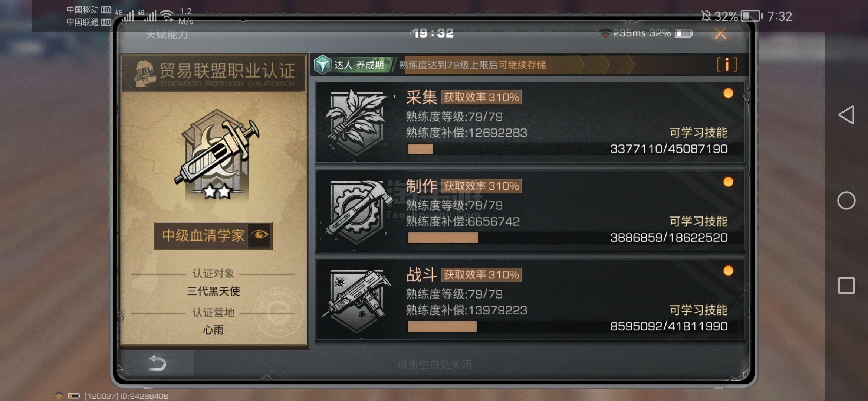Click the orange dot on 战斗 row

tap(728, 271)
